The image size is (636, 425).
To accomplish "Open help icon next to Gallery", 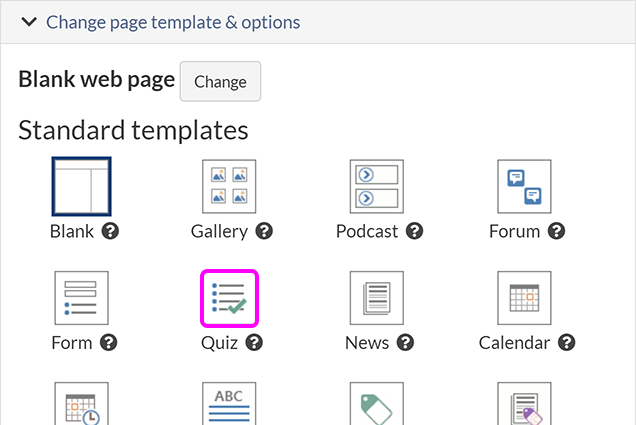I will tap(264, 232).
